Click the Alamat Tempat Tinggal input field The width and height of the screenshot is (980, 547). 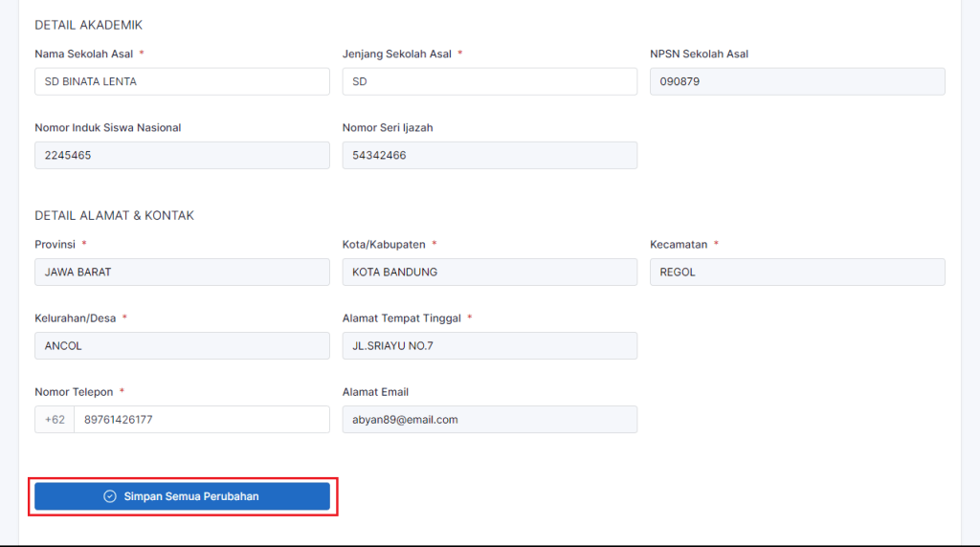(x=489, y=345)
